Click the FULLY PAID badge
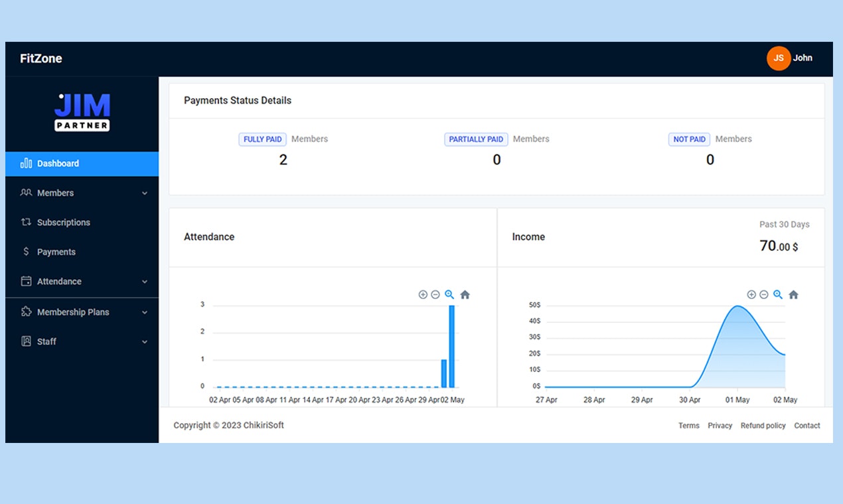843x504 pixels. (263, 139)
